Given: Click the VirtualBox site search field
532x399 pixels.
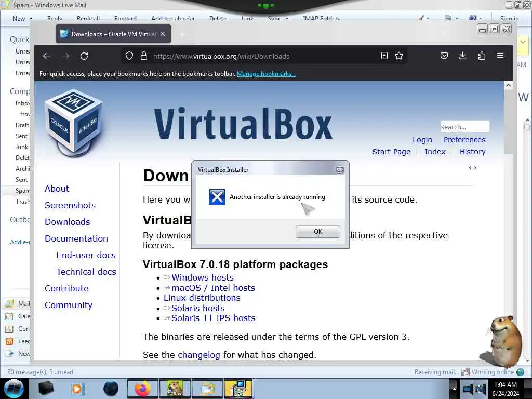Looking at the screenshot, I should coord(464,127).
